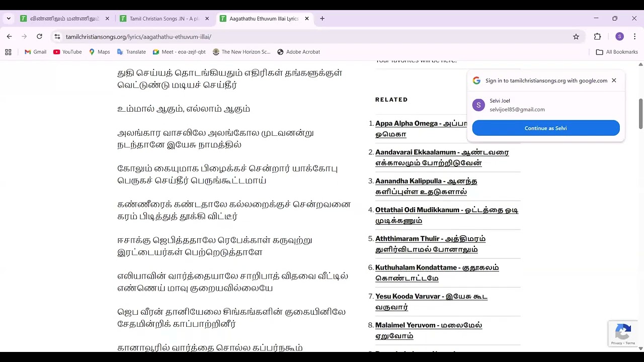Open the YouTube bookmark
Viewport: 644px width, 362px height.
(x=67, y=52)
